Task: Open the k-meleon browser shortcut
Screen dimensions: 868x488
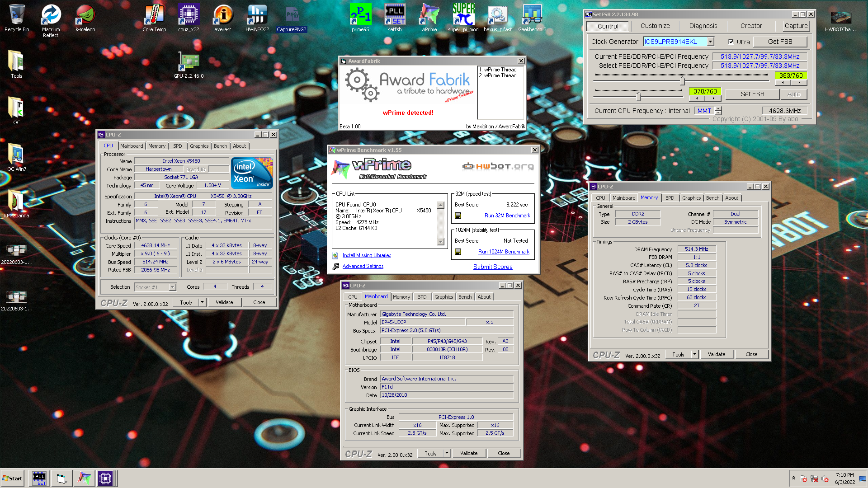Action: [x=85, y=18]
